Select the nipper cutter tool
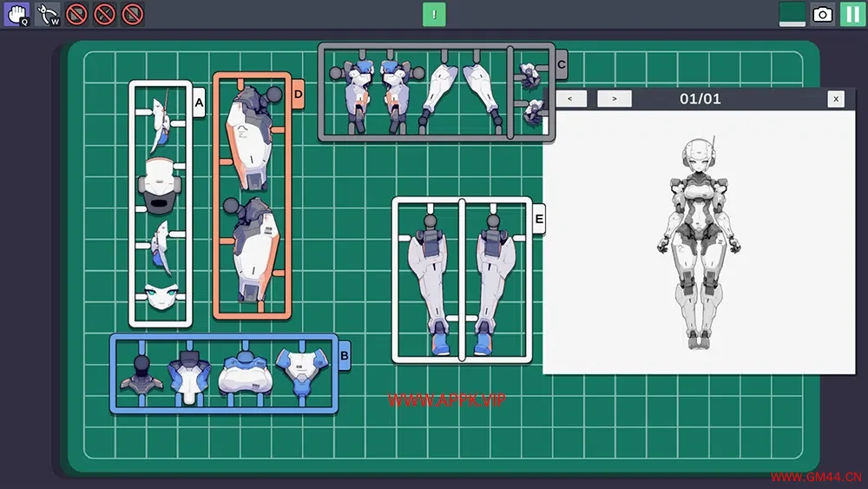868x489 pixels. click(x=48, y=14)
